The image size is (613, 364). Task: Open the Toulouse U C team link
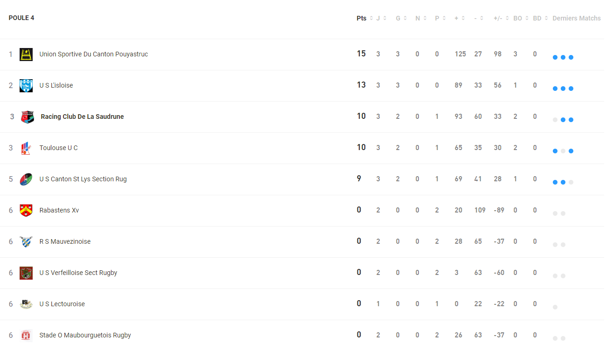(x=58, y=148)
